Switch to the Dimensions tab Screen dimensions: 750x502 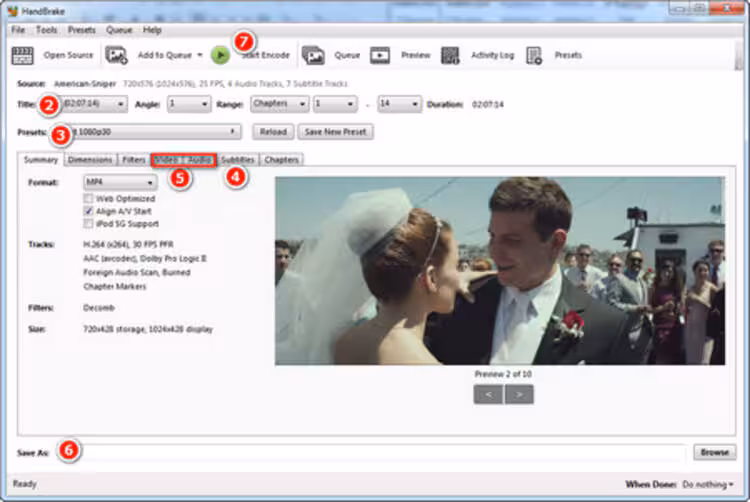[x=90, y=160]
